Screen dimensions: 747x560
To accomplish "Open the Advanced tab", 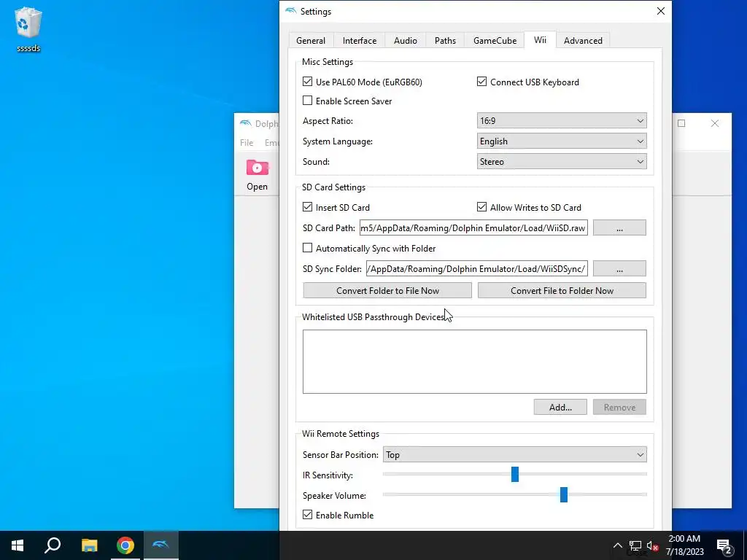I will pyautogui.click(x=583, y=41).
